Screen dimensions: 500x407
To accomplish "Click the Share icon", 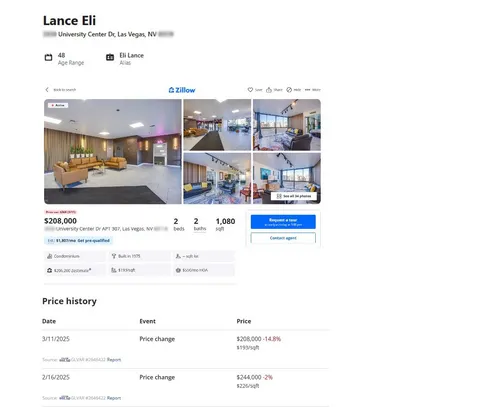I will tap(269, 90).
